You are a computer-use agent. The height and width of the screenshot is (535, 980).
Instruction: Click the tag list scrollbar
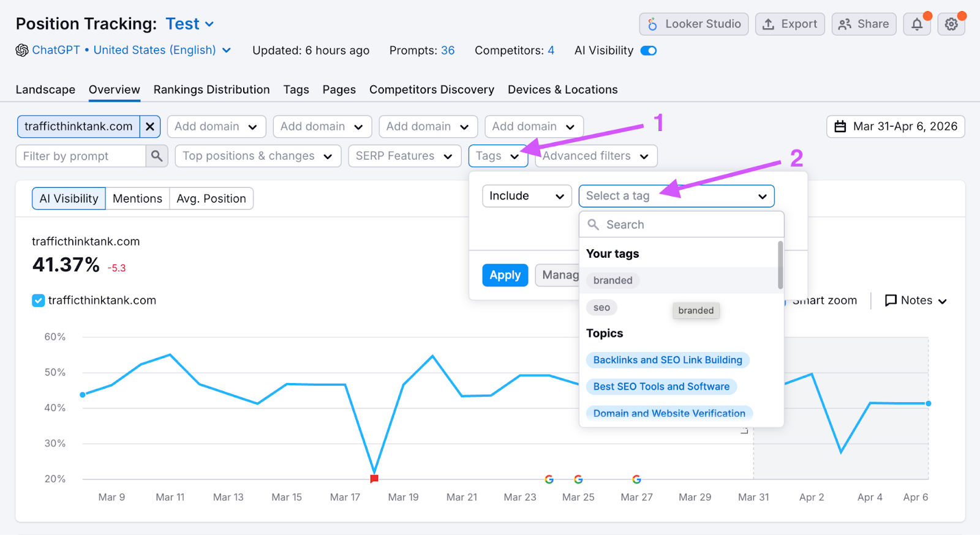780,265
